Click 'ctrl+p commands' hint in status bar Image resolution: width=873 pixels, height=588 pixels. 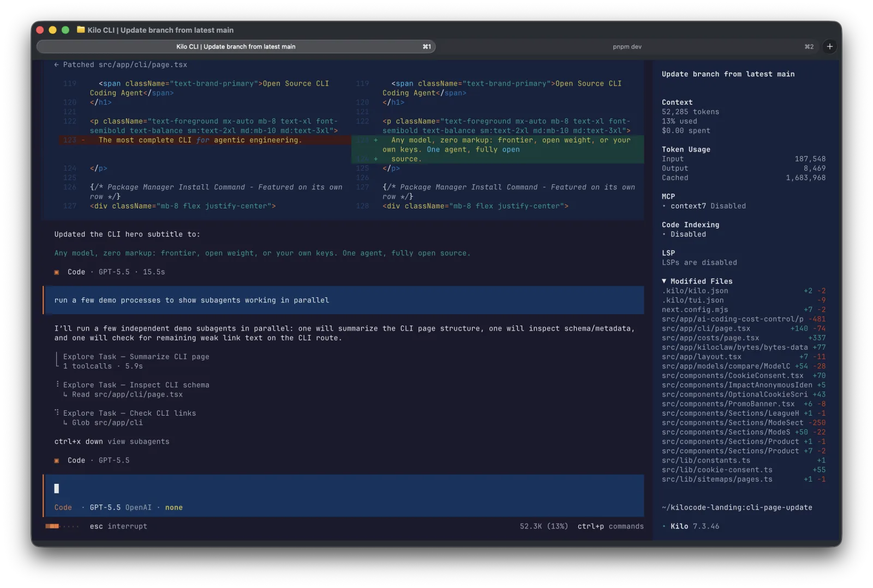point(611,526)
